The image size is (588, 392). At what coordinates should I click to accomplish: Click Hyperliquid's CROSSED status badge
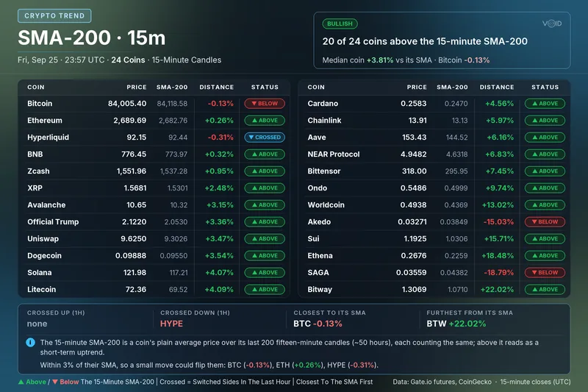[265, 138]
